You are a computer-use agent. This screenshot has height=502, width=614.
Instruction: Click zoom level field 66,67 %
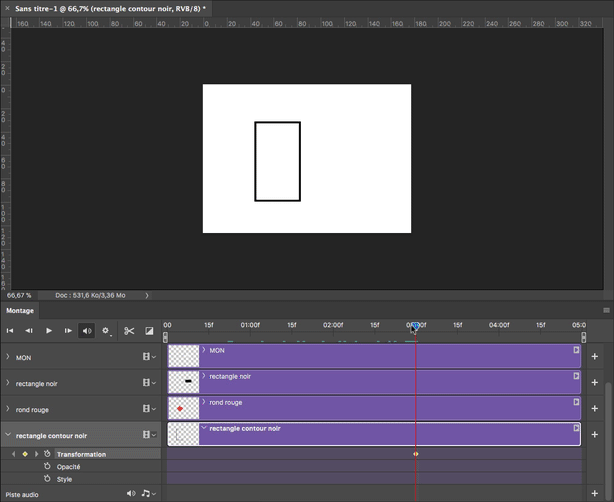tap(19, 295)
